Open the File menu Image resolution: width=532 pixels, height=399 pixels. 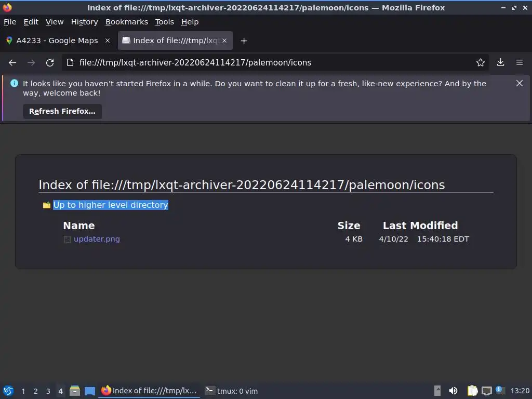point(10,22)
